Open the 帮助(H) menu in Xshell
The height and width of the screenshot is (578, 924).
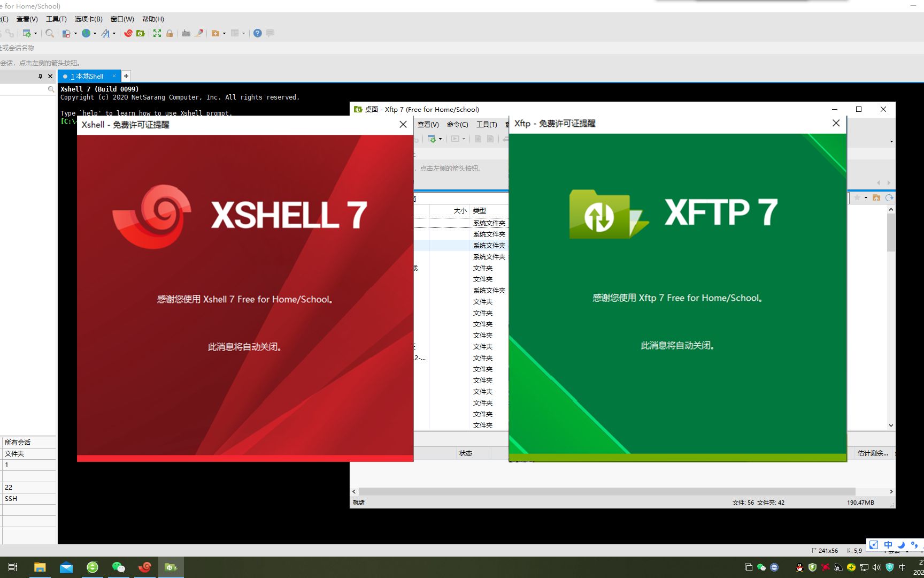(x=153, y=19)
